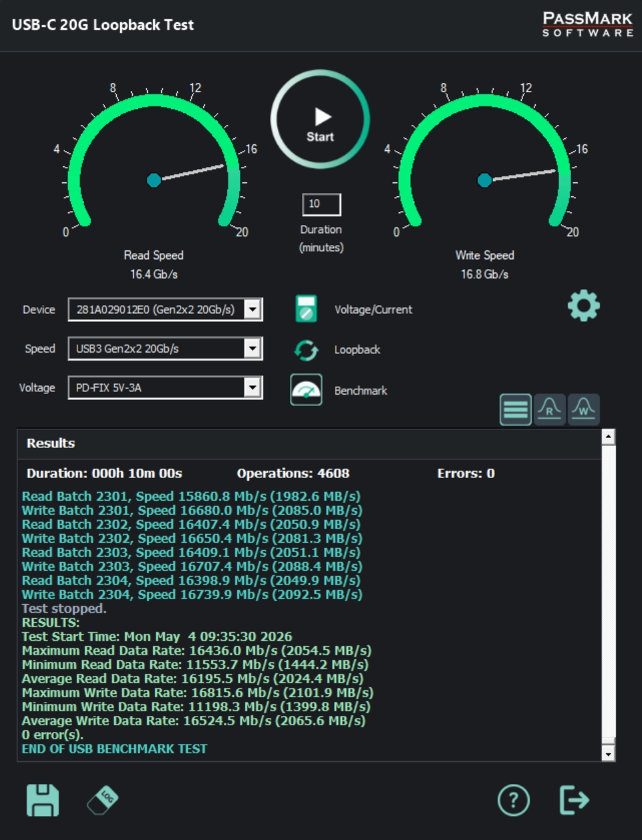Click the 'Write Batch 2304' result line
Viewport: 642px width, 840px height.
click(192, 594)
